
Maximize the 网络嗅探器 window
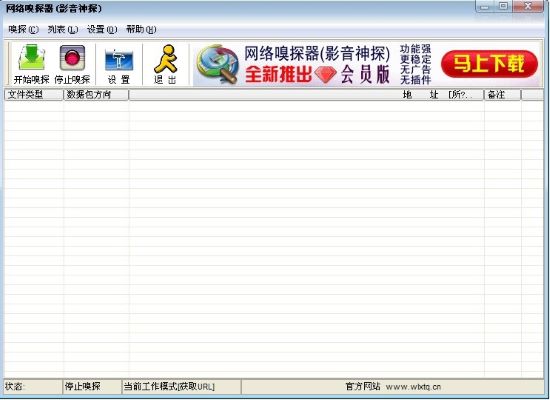(x=504, y=6)
